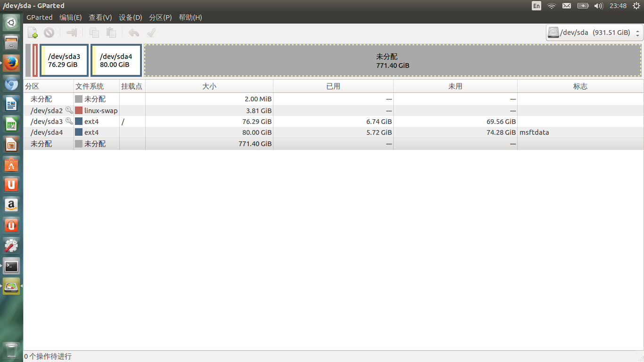Select the /dev/sda4 80.00 GiB partition block
The height and width of the screenshot is (362, 644).
[116, 60]
